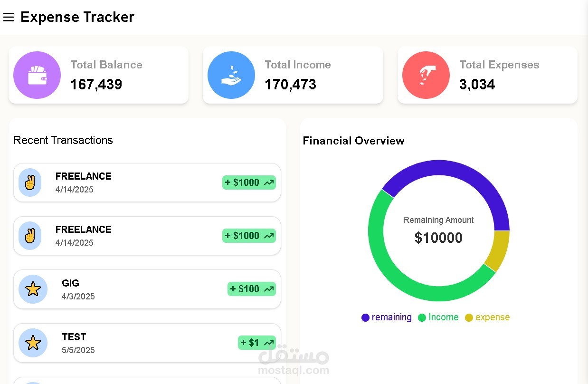Click the star icon on TEST transaction

pyautogui.click(x=33, y=343)
